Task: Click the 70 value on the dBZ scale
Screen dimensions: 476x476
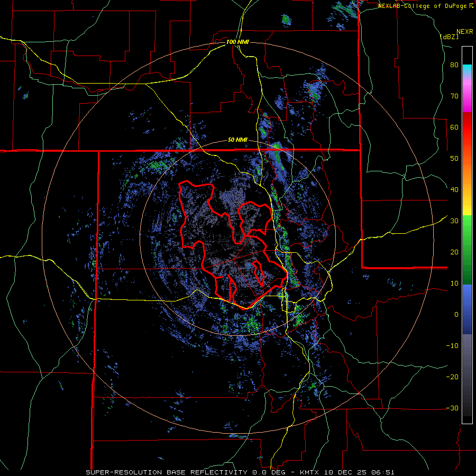Action: point(454,96)
